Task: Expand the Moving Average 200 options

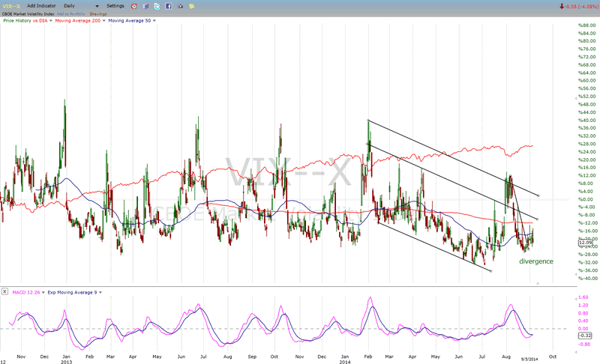Action: click(x=103, y=20)
